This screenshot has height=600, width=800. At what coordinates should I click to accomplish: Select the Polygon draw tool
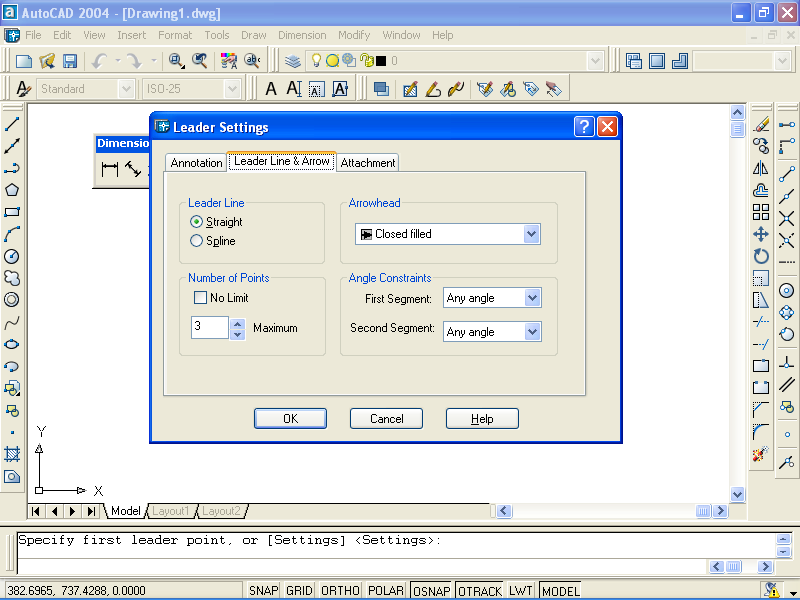(x=12, y=190)
